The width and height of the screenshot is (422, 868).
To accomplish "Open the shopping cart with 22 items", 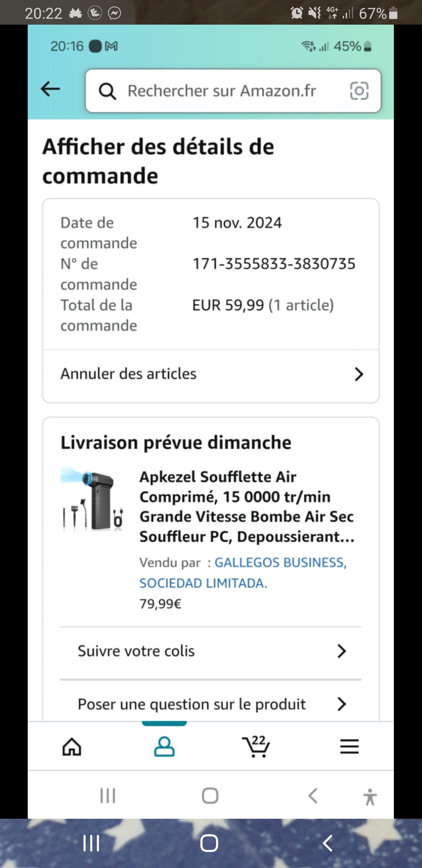I will (256, 747).
